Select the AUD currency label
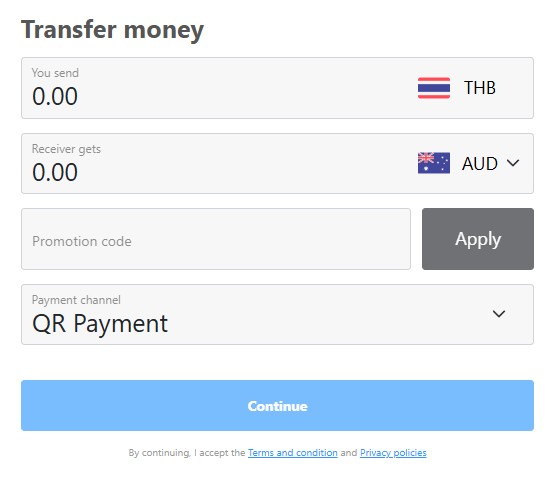This screenshot has width=559, height=485. (x=479, y=164)
